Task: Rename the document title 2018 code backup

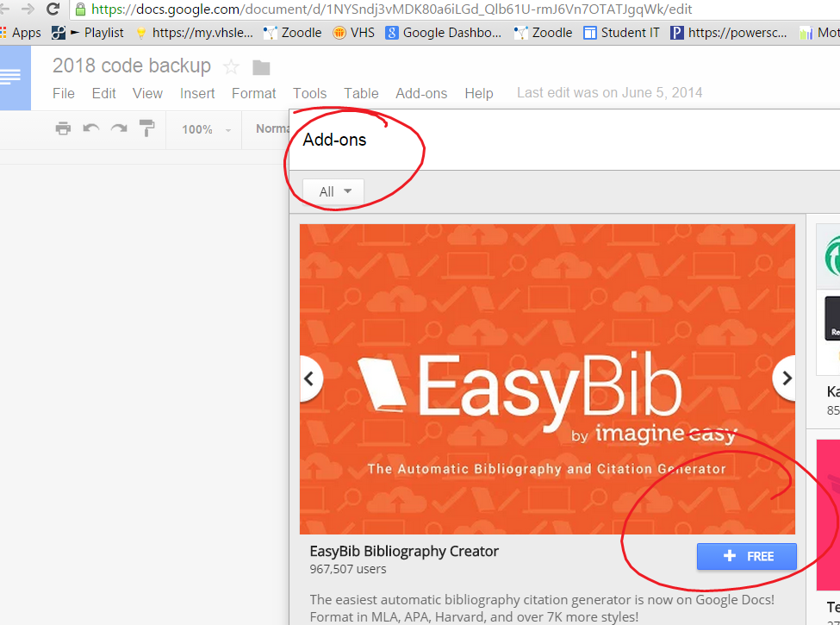Action: pos(131,66)
